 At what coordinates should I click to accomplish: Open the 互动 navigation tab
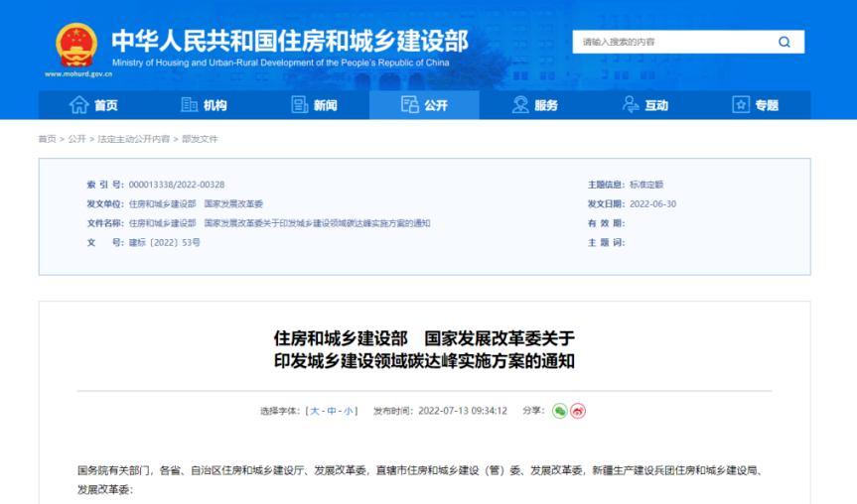pos(645,105)
